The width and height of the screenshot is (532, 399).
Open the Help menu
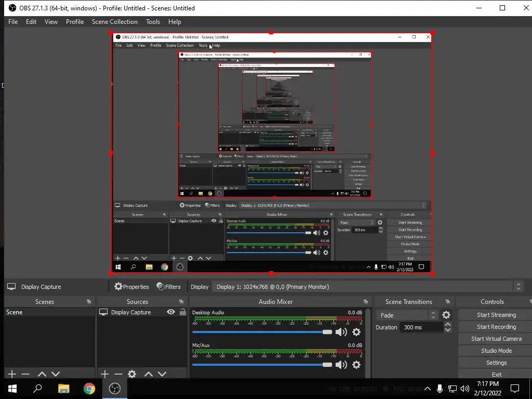[175, 22]
